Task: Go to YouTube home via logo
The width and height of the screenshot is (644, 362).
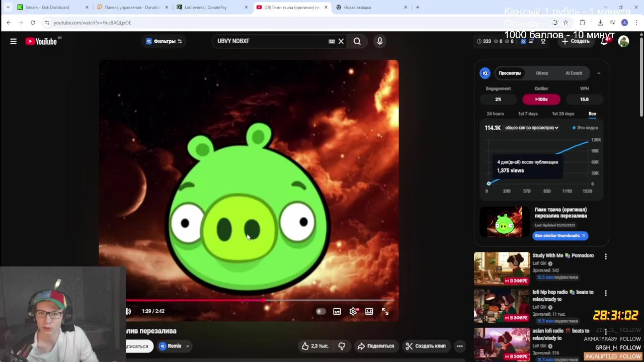Action: pos(42,41)
